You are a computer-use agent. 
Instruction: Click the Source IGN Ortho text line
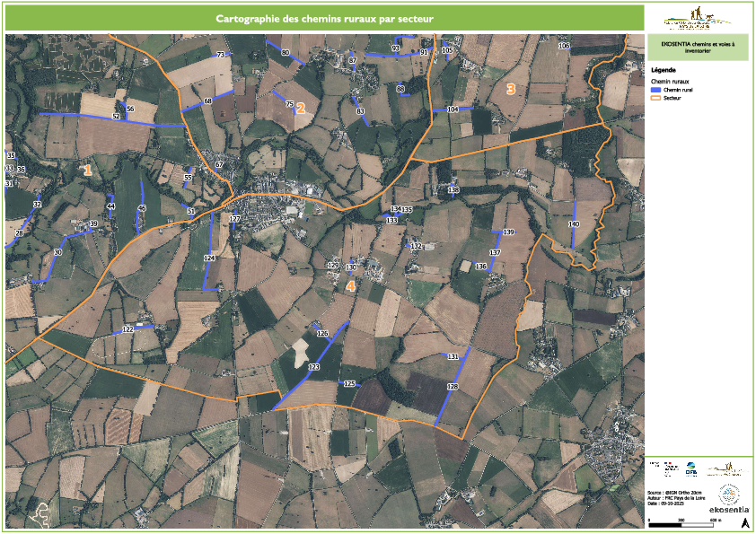(x=672, y=492)
